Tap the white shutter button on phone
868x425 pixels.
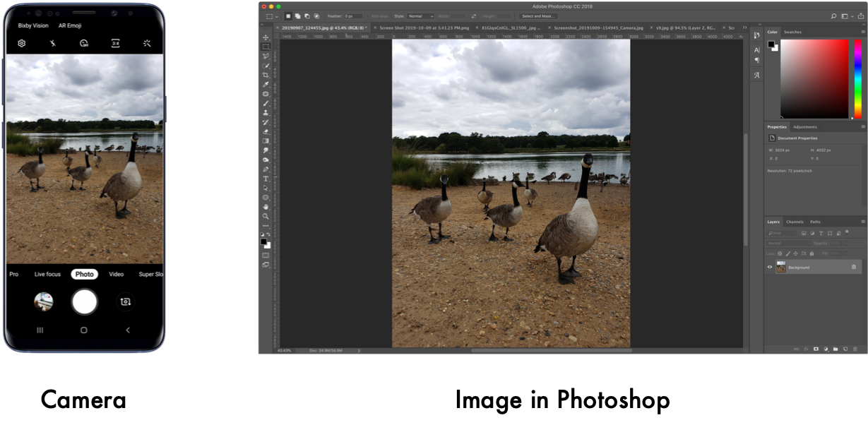click(84, 301)
